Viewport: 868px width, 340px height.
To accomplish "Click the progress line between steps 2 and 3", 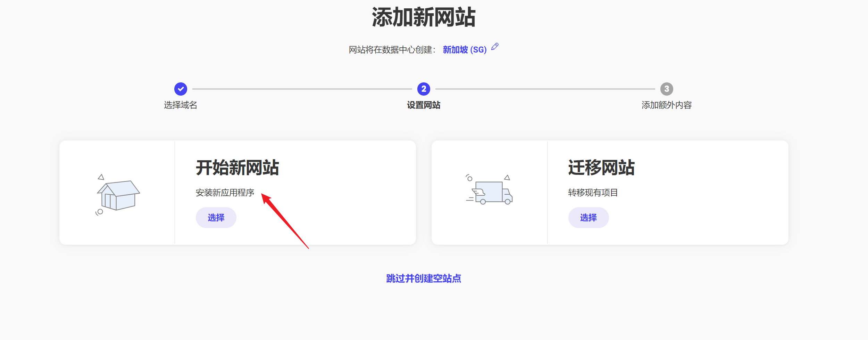I will click(x=545, y=89).
